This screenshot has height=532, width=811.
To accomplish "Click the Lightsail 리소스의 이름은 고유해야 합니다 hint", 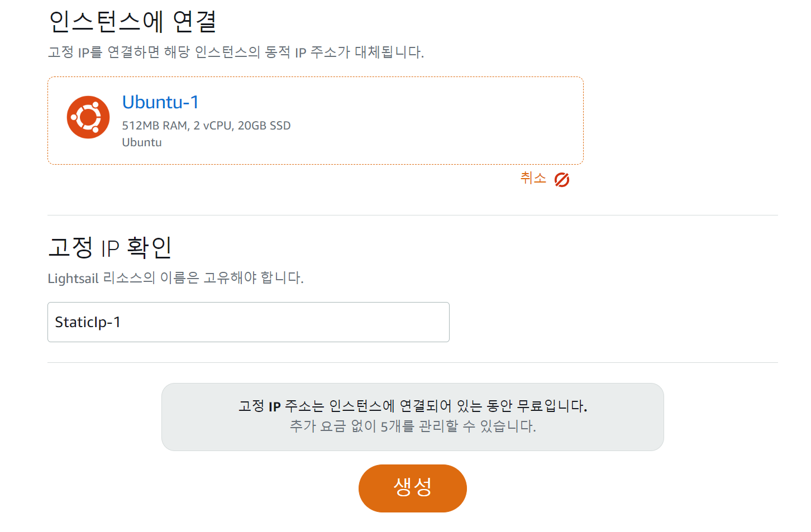I will click(175, 278).
